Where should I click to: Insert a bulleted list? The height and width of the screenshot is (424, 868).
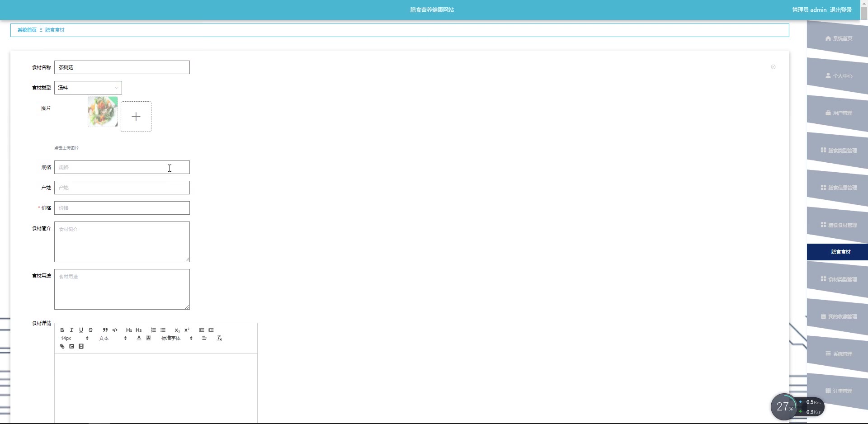coord(163,330)
